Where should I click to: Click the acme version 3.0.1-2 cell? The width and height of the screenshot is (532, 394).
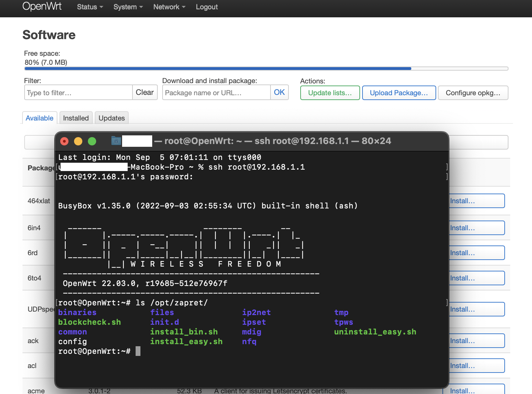(x=99, y=391)
